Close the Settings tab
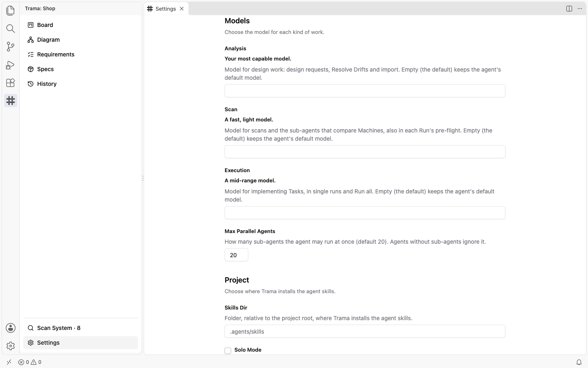 [x=182, y=9]
